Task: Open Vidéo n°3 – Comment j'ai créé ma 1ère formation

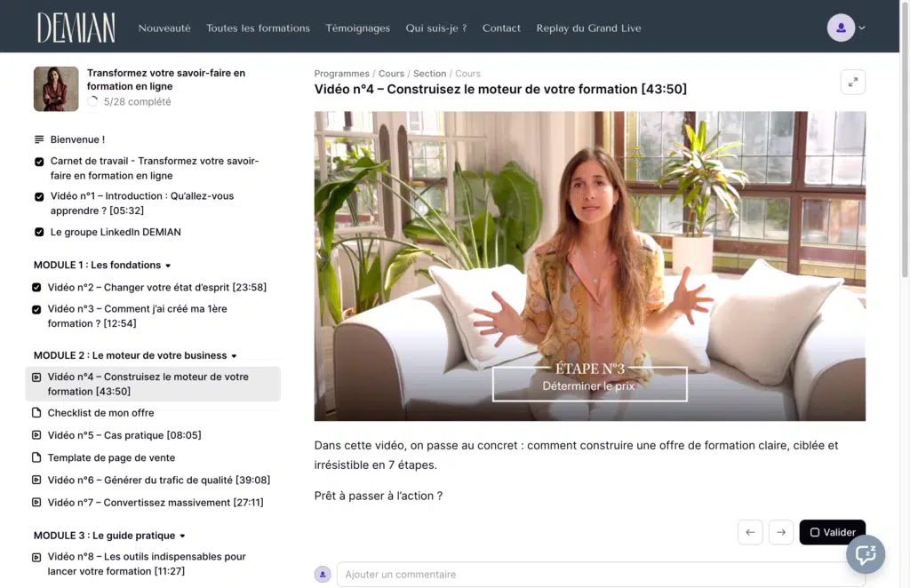Action: pyautogui.click(x=137, y=316)
